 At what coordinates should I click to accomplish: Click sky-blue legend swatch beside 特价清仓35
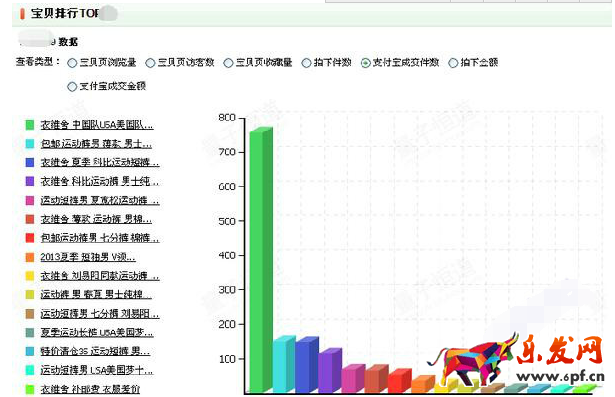click(30, 351)
